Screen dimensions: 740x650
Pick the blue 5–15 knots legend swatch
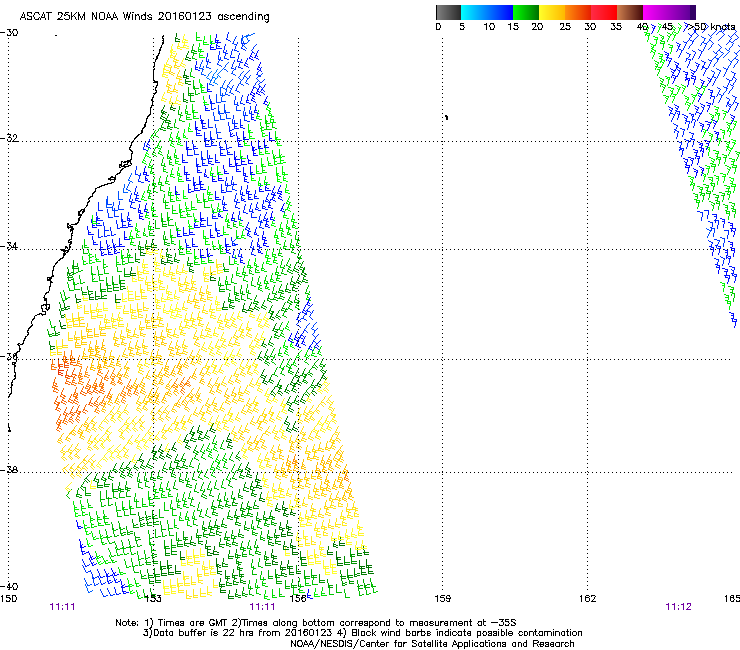pyautogui.click(x=487, y=12)
